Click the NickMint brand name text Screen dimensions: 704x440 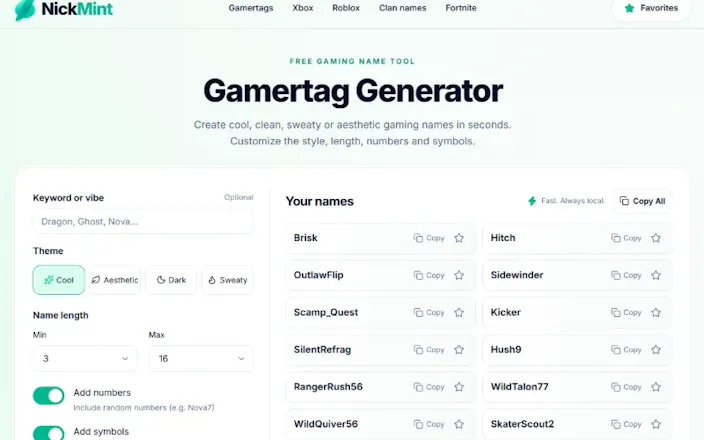(77, 9)
